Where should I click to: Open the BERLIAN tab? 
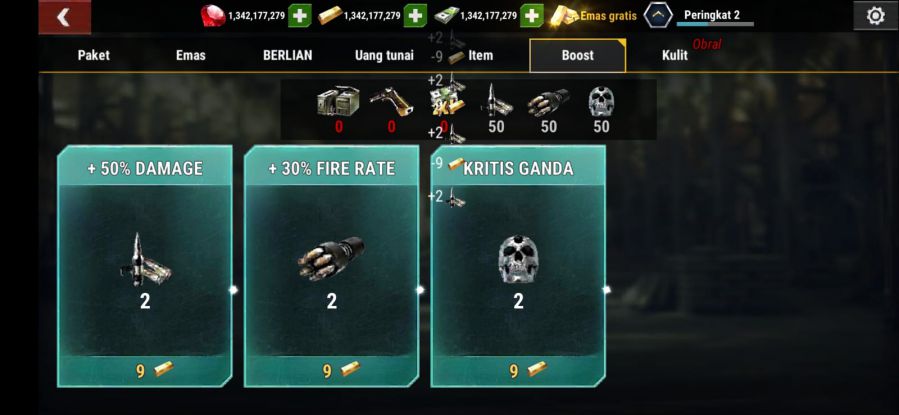pyautogui.click(x=287, y=56)
